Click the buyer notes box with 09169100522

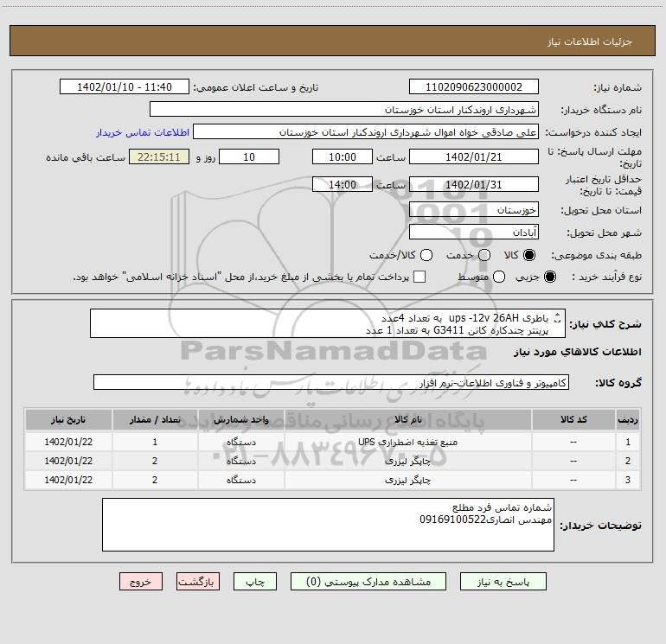click(328, 525)
